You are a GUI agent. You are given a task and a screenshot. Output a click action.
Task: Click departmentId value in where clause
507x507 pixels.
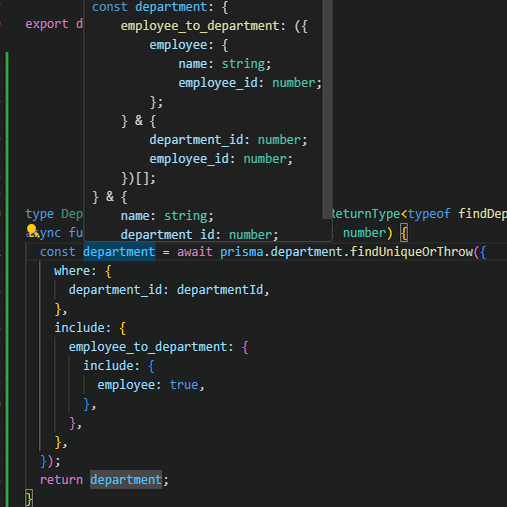220,290
